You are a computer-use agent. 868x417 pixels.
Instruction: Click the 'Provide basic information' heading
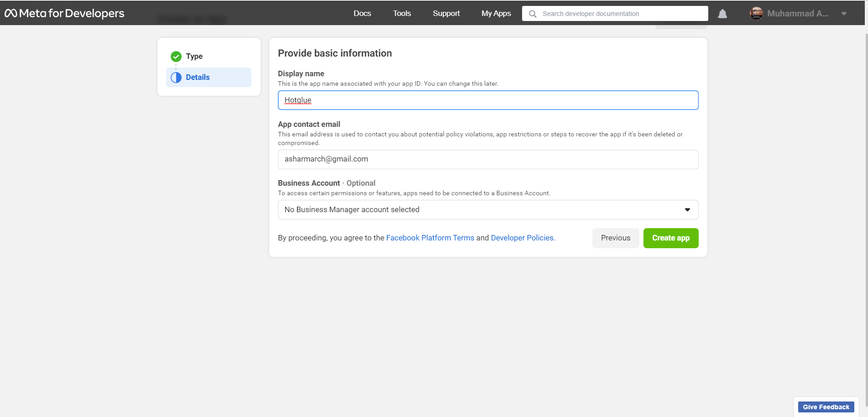point(335,53)
